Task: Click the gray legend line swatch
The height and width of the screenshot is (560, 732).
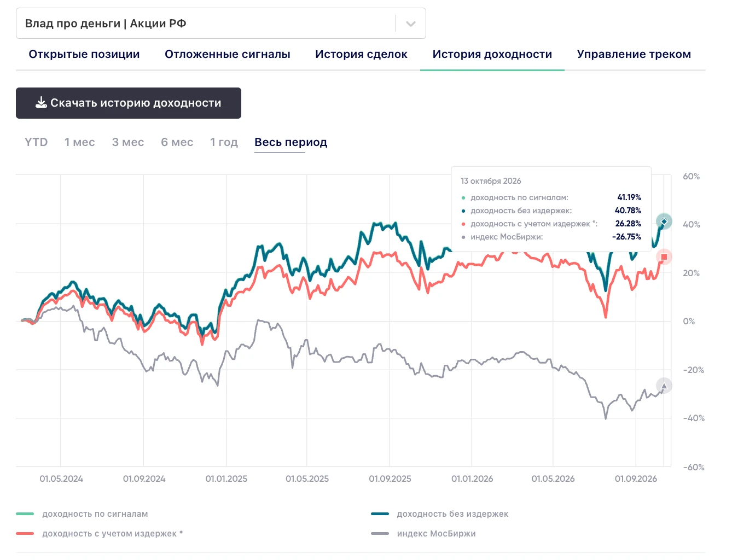Action: coord(380,534)
